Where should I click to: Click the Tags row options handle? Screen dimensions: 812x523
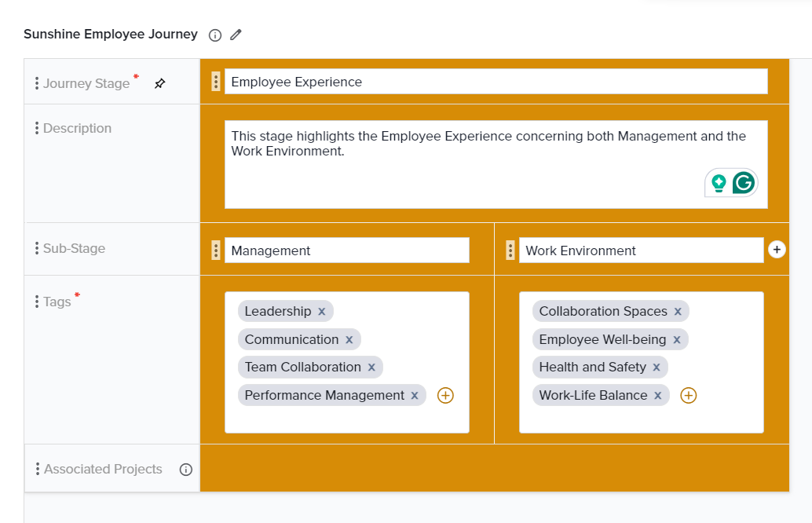click(x=37, y=302)
